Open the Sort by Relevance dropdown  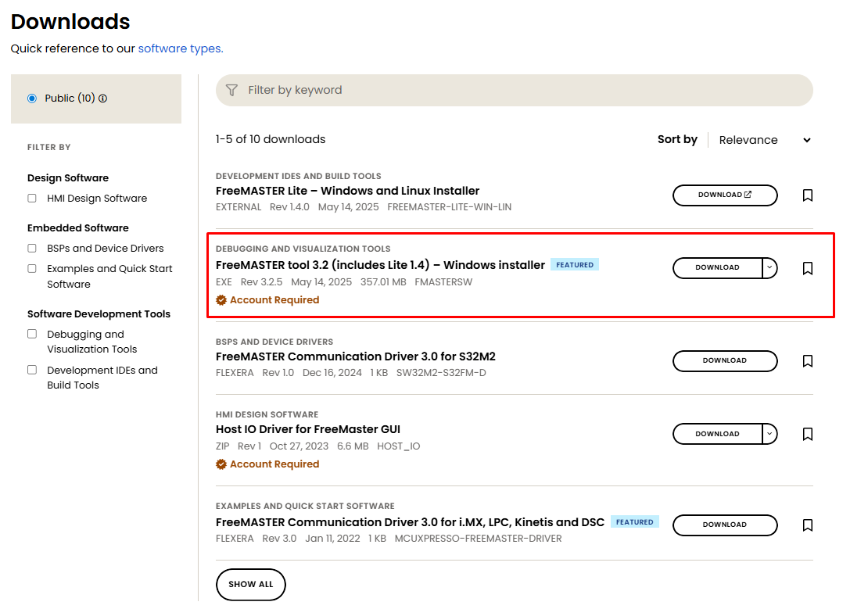tap(764, 140)
